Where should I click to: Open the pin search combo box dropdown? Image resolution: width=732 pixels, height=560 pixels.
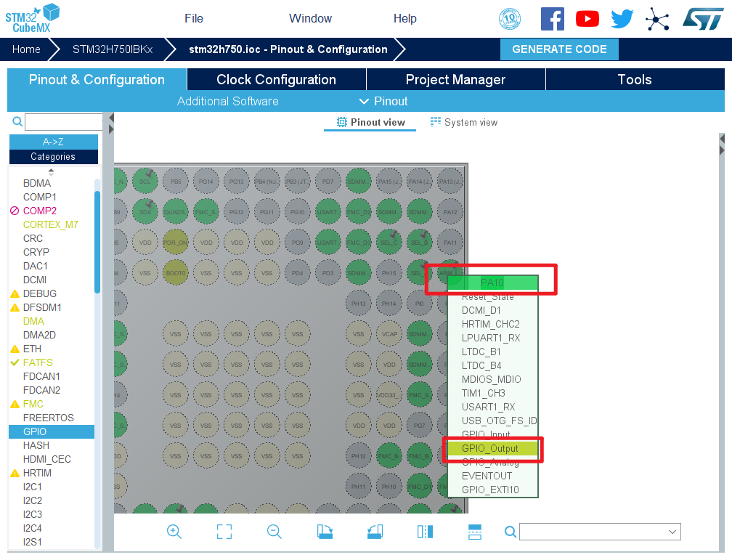672,532
